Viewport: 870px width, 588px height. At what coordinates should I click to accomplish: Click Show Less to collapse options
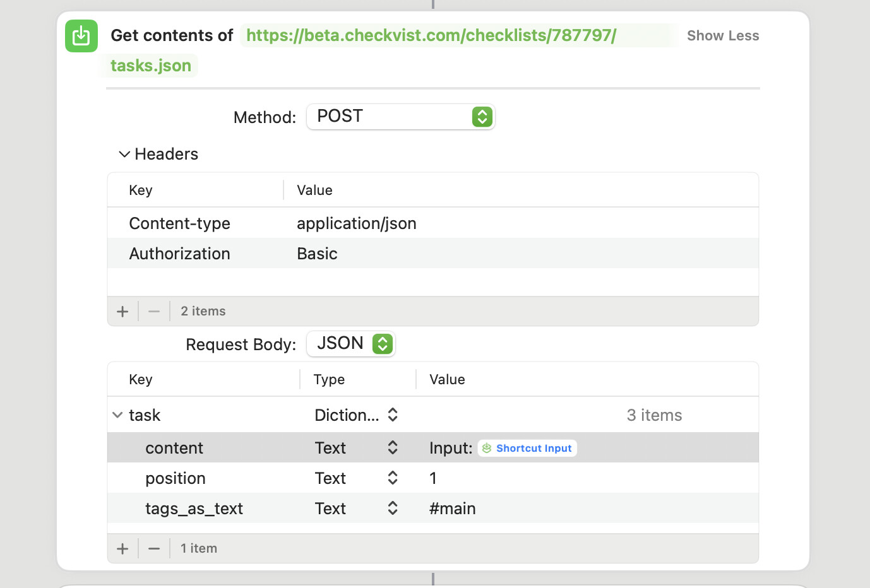(x=722, y=36)
